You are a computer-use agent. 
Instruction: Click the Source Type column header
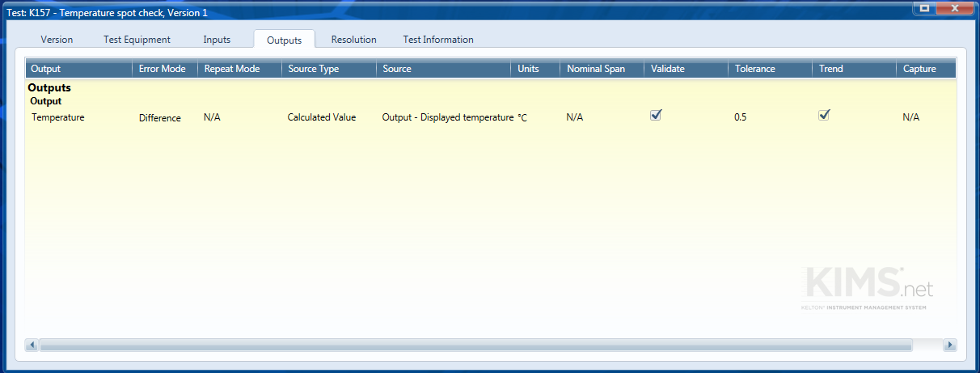[x=329, y=69]
